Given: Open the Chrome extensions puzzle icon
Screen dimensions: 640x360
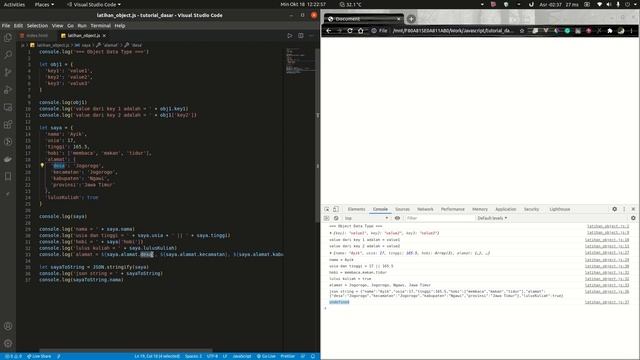Looking at the screenshot, I should click(610, 31).
